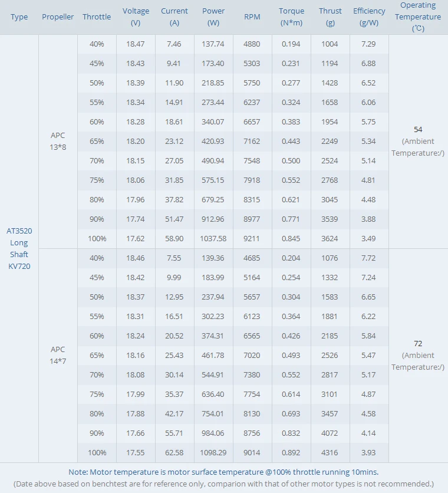Select the 9211 RPM value
Viewport: 448px width, 493px height.
tap(252, 239)
